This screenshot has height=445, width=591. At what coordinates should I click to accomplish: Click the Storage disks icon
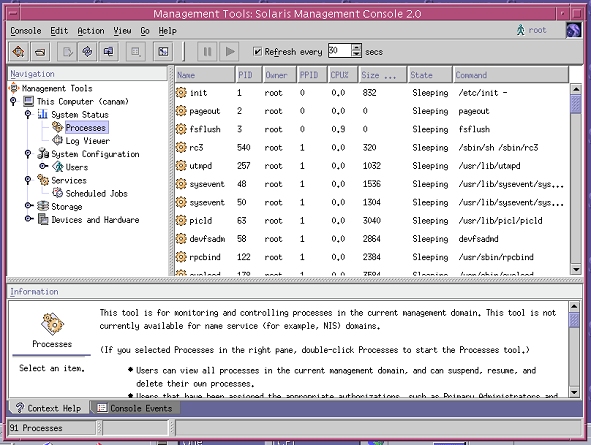(x=43, y=206)
